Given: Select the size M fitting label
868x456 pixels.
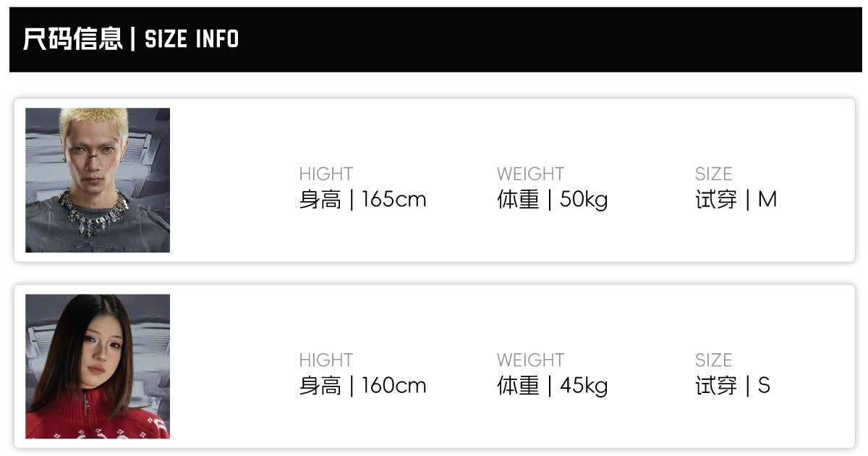Looking at the screenshot, I should click(736, 199).
